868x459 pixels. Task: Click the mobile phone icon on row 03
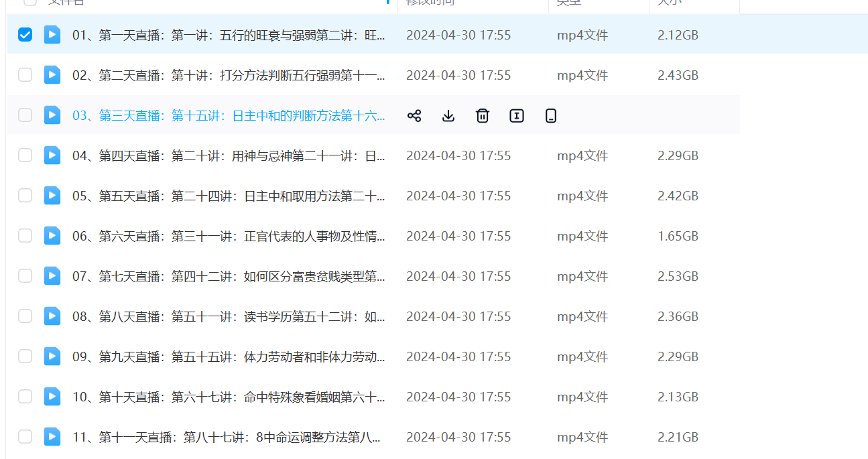pyautogui.click(x=551, y=116)
